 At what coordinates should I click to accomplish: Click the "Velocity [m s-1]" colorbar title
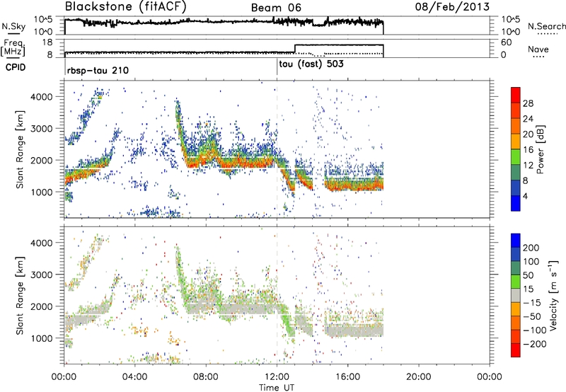point(553,295)
